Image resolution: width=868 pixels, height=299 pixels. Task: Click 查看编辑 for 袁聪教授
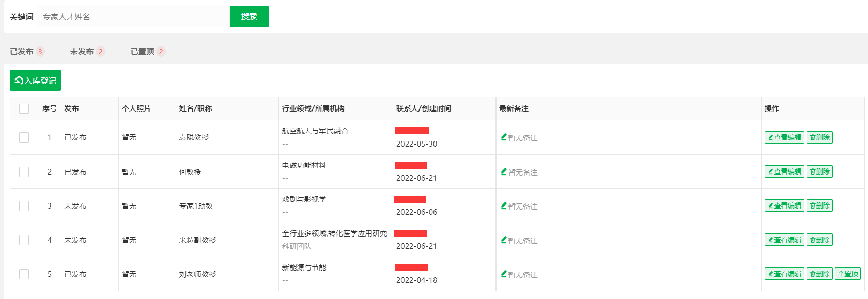(x=784, y=137)
